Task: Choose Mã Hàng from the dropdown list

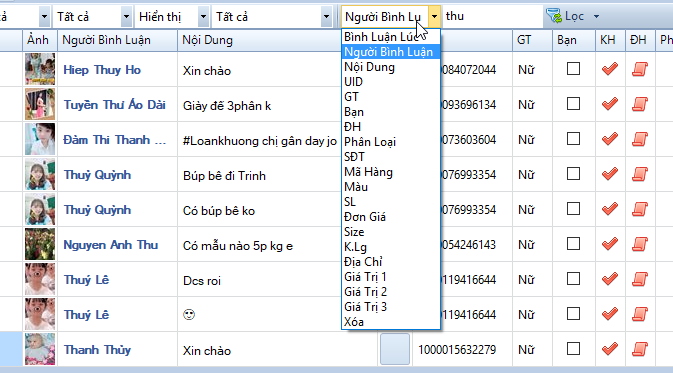Action: 391,172
